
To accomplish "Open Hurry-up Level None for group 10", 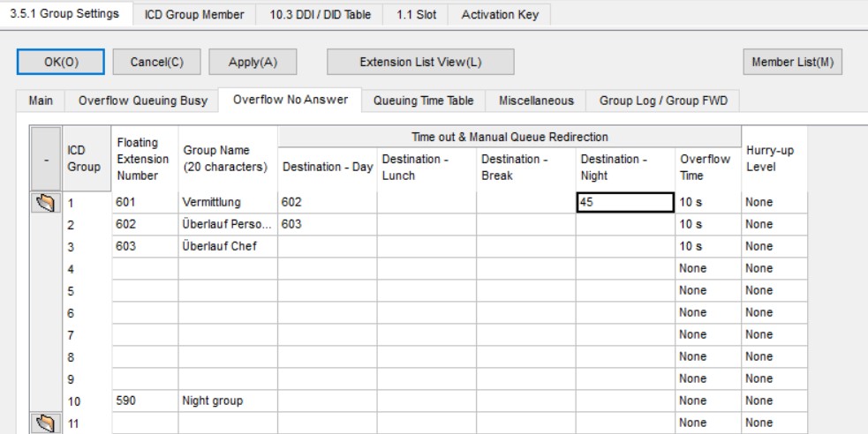I will tap(774, 400).
